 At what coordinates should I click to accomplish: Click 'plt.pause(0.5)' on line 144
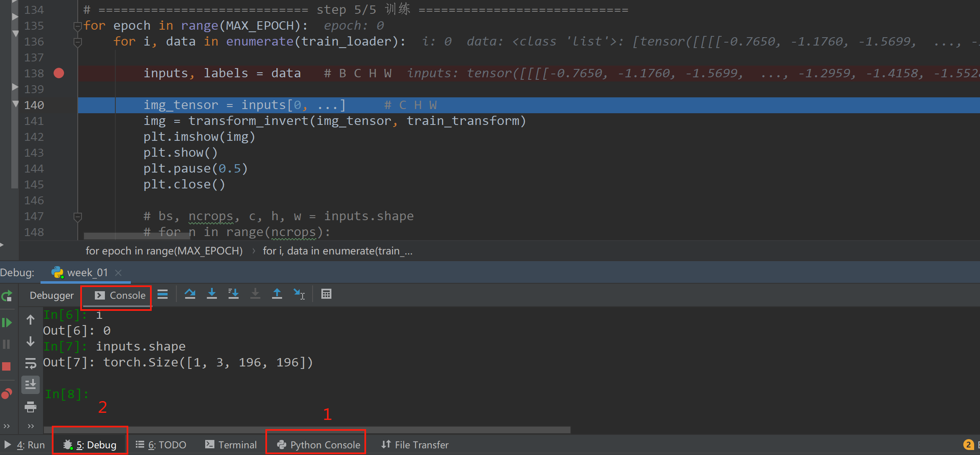(x=196, y=169)
